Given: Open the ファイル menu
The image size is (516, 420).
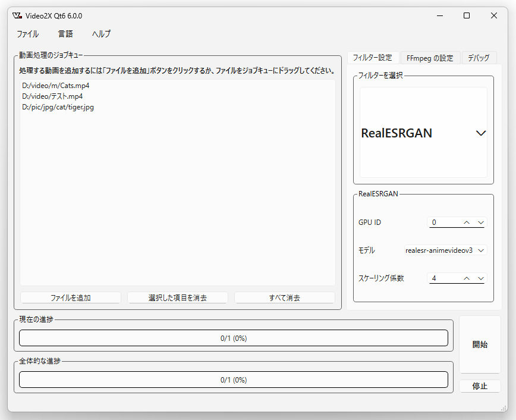Looking at the screenshot, I should (x=27, y=34).
